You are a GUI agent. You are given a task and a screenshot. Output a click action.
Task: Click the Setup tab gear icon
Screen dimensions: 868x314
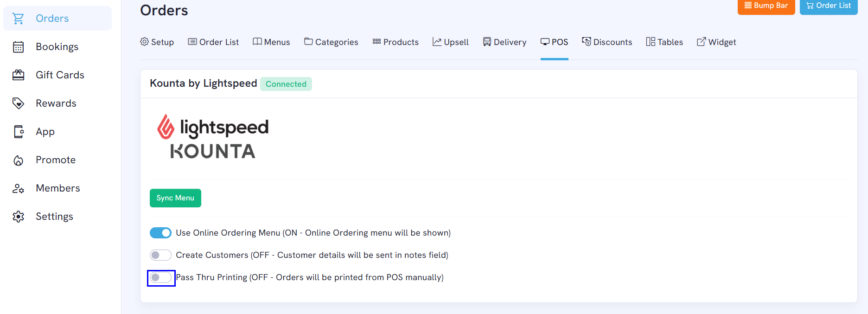(x=145, y=42)
